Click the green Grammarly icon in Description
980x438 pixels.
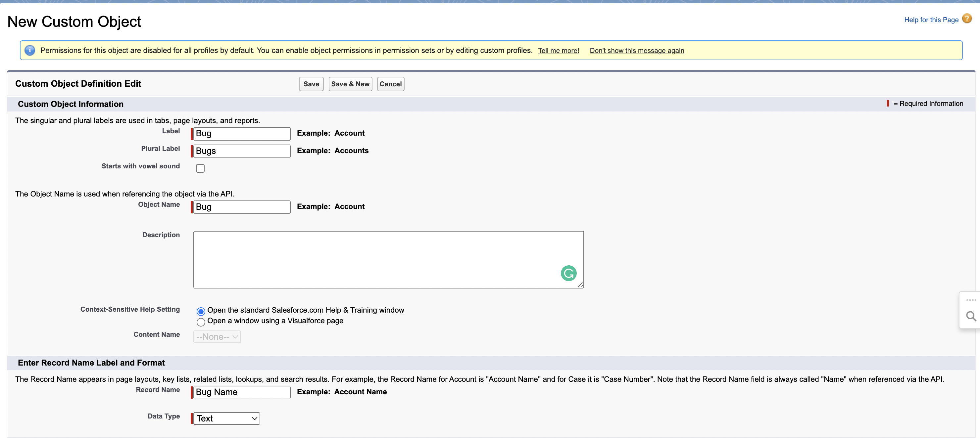[568, 273]
